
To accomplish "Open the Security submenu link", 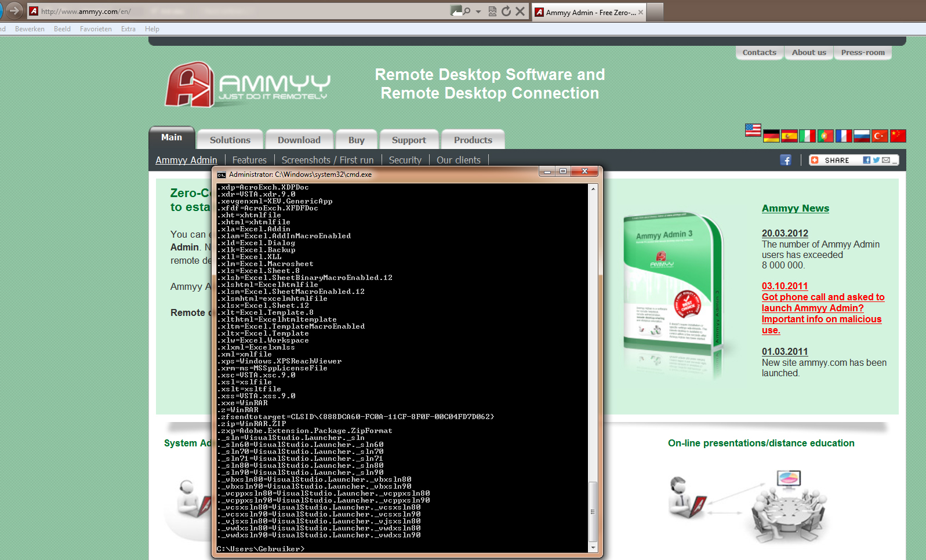I will click(405, 160).
